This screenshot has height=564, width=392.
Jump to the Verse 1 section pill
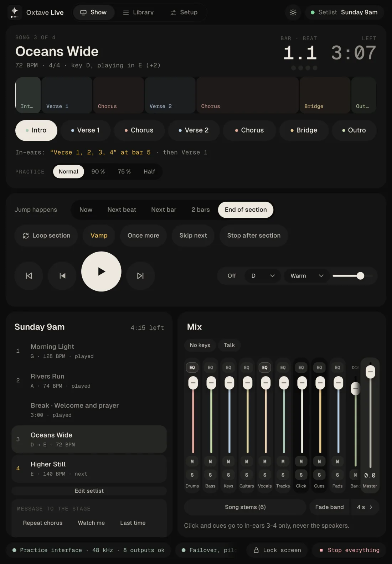click(86, 130)
